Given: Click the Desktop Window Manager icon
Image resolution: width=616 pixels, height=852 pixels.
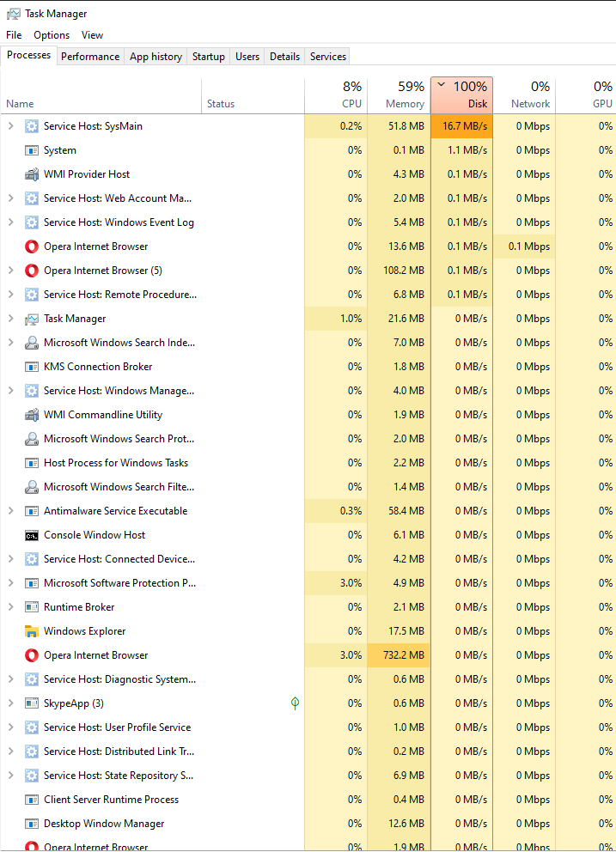Looking at the screenshot, I should 32,823.
